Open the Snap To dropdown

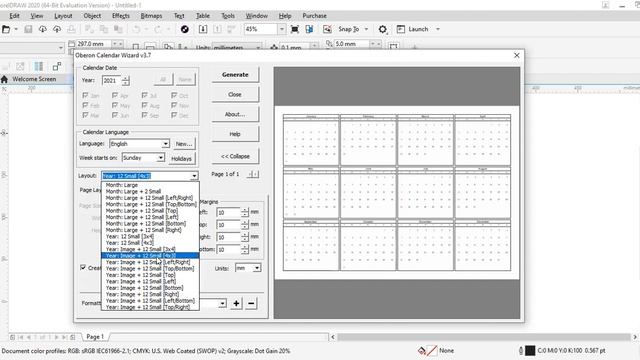[x=366, y=29]
